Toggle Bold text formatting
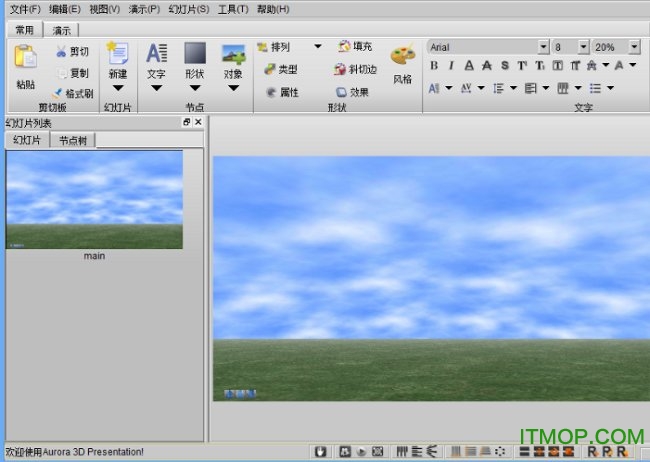Screen dimensions: 650x462 coord(434,66)
